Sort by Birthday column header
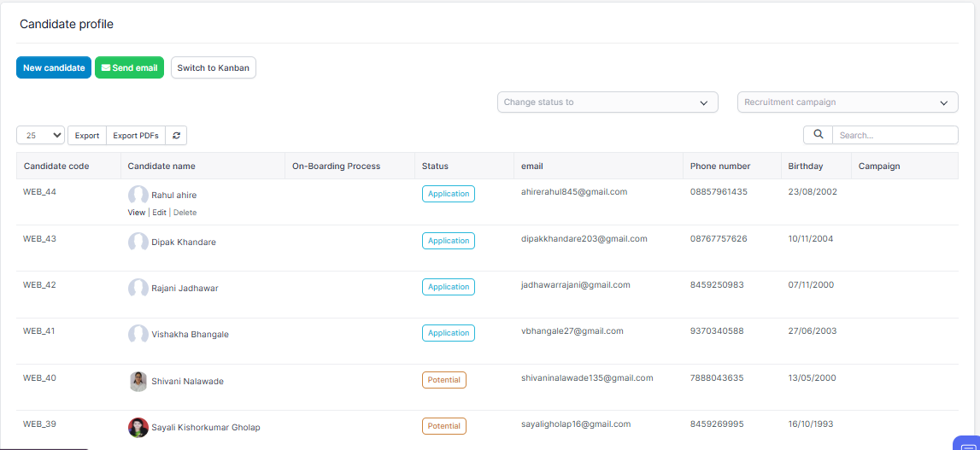This screenshot has width=980, height=450. pos(806,167)
